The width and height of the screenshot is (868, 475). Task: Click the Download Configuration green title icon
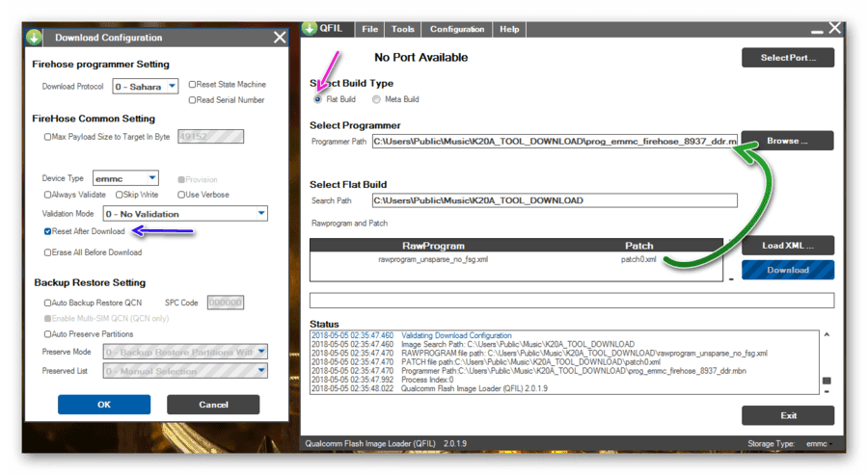click(35, 38)
